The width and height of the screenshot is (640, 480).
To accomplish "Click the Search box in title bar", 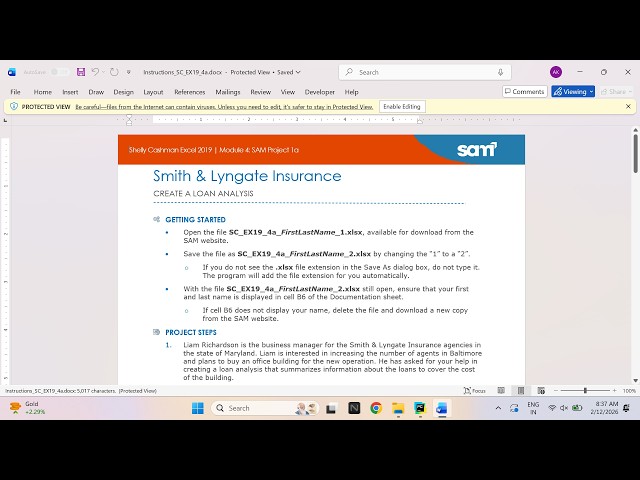I will [424, 72].
